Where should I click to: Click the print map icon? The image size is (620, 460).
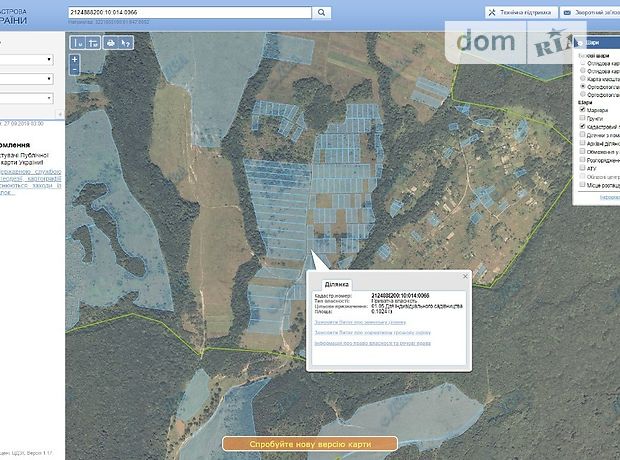pyautogui.click(x=111, y=43)
